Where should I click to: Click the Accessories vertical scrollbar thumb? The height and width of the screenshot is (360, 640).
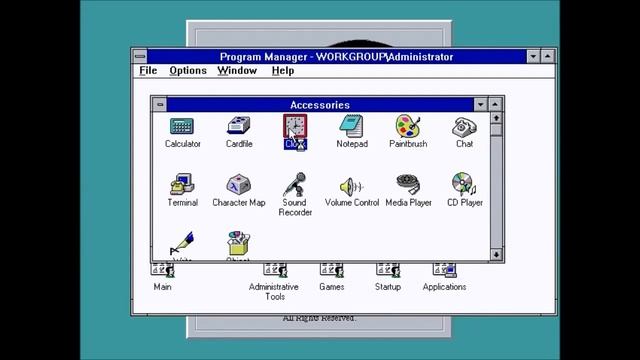pyautogui.click(x=496, y=130)
